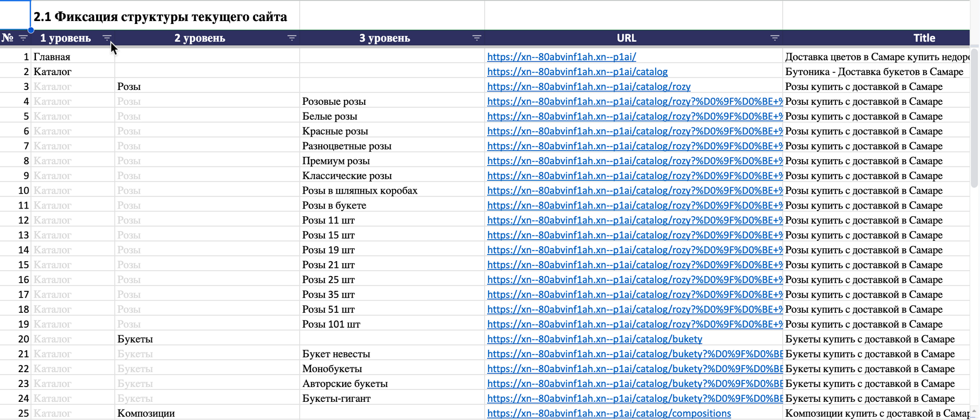Select the Розы 51 шт cell
The image size is (980, 420).
392,309
